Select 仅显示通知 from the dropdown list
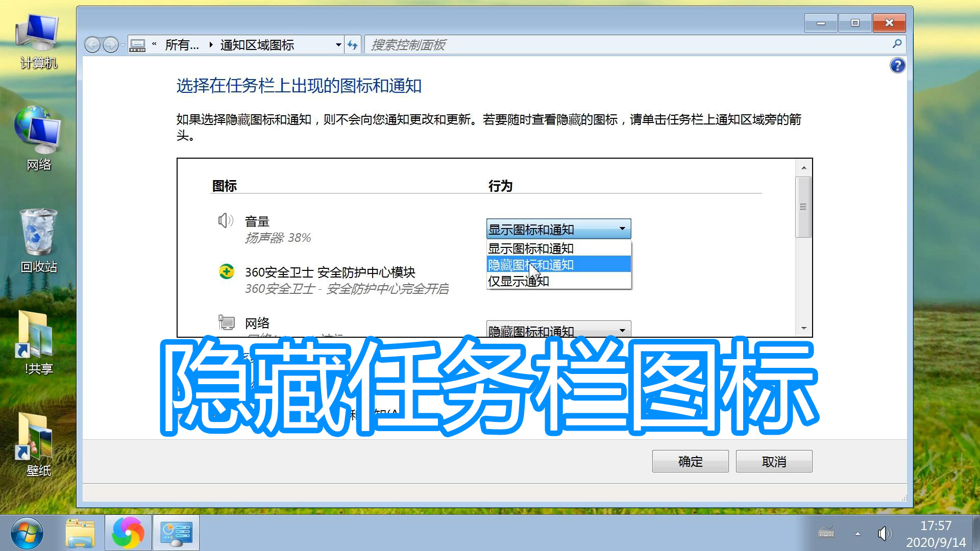The image size is (980, 551). pyautogui.click(x=519, y=281)
